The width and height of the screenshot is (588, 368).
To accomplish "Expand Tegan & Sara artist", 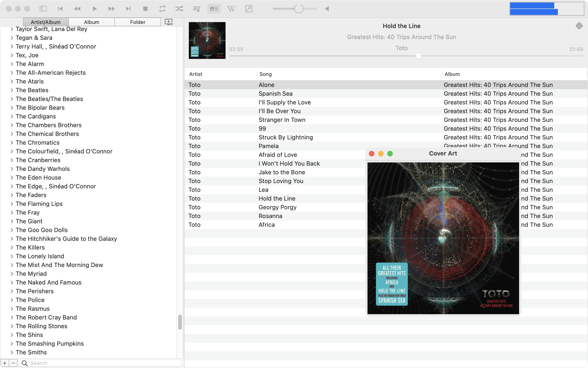I will [12, 38].
